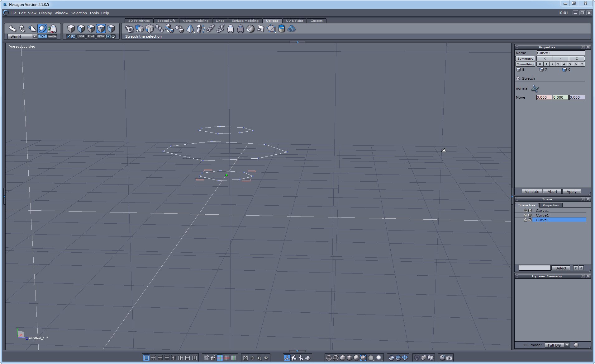Click the pyramid Taper utility icon
Screen dimensions: 595x364
pos(190,29)
